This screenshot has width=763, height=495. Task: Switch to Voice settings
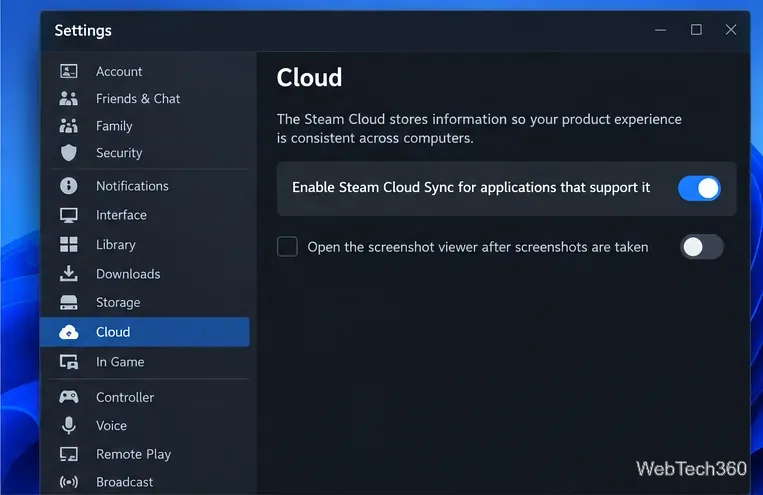tap(145, 425)
